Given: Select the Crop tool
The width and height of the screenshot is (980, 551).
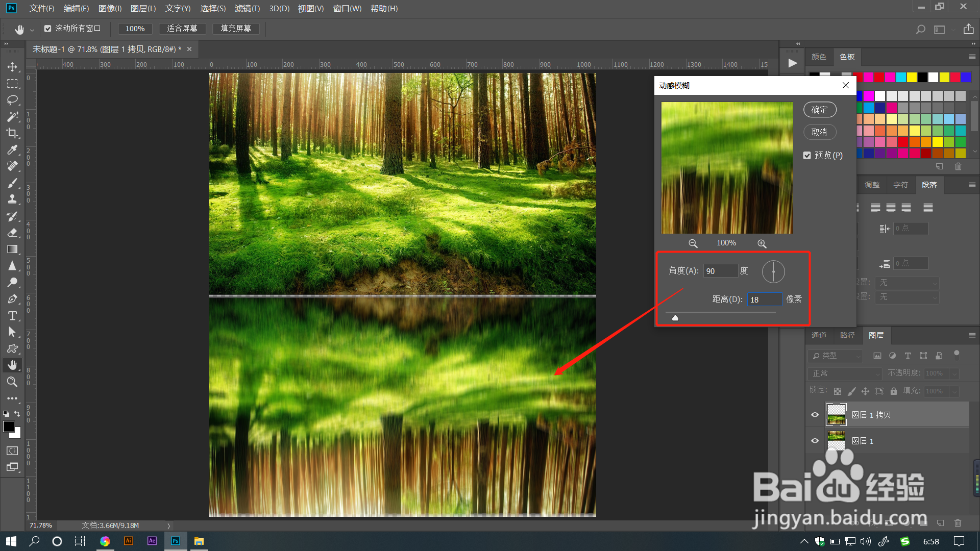Looking at the screenshot, I should [12, 133].
